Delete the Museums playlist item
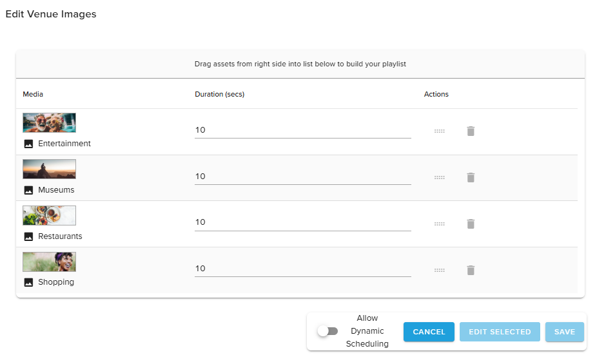 coord(471,177)
